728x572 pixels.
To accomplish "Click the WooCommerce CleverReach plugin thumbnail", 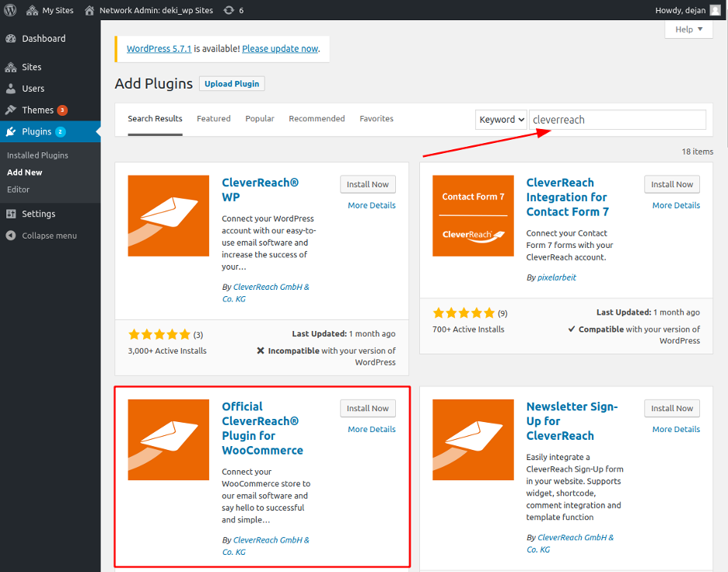I will pyautogui.click(x=169, y=440).
